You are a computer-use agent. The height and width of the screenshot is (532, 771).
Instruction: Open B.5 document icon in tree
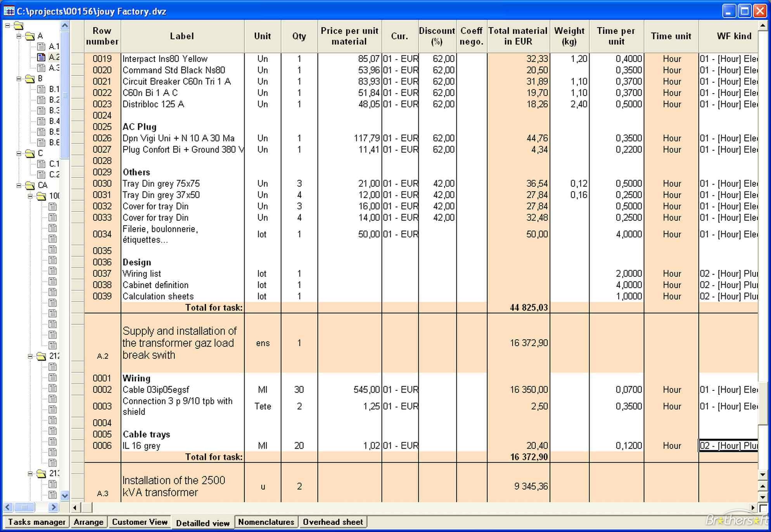tap(41, 132)
